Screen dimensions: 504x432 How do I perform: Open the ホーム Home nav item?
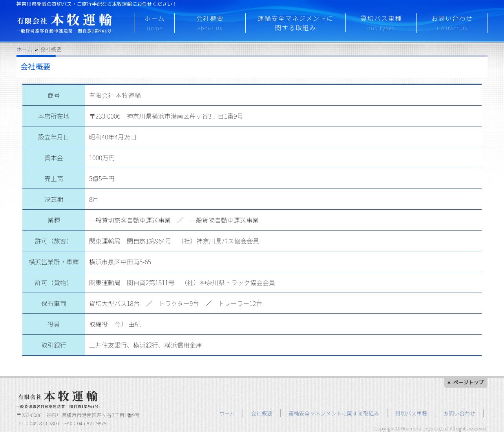pyautogui.click(x=155, y=23)
